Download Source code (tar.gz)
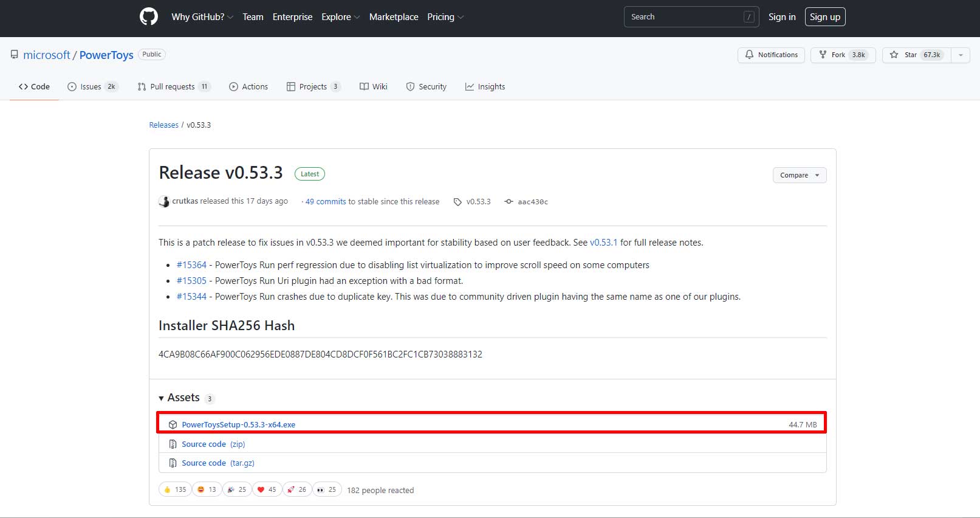The height and width of the screenshot is (518, 980). (218, 463)
